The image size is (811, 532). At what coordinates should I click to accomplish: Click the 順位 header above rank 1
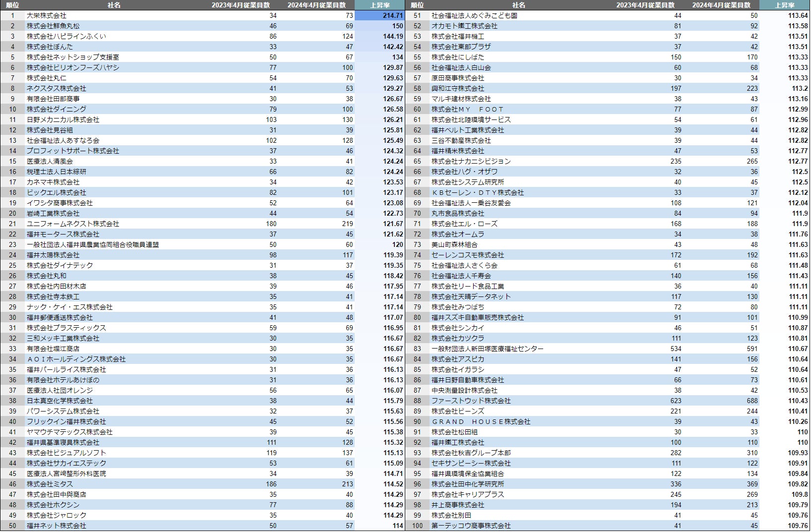pyautogui.click(x=12, y=5)
